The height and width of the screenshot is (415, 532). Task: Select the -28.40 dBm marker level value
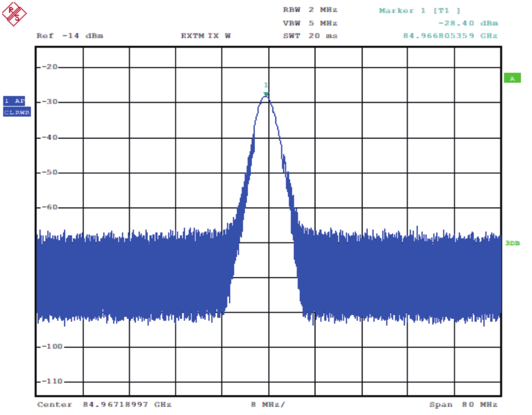(468, 23)
